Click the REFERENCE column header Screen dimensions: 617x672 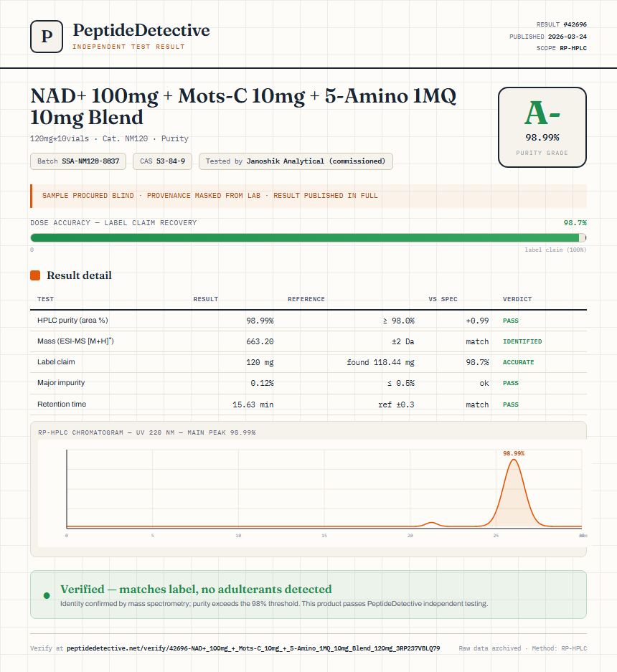[x=306, y=299]
